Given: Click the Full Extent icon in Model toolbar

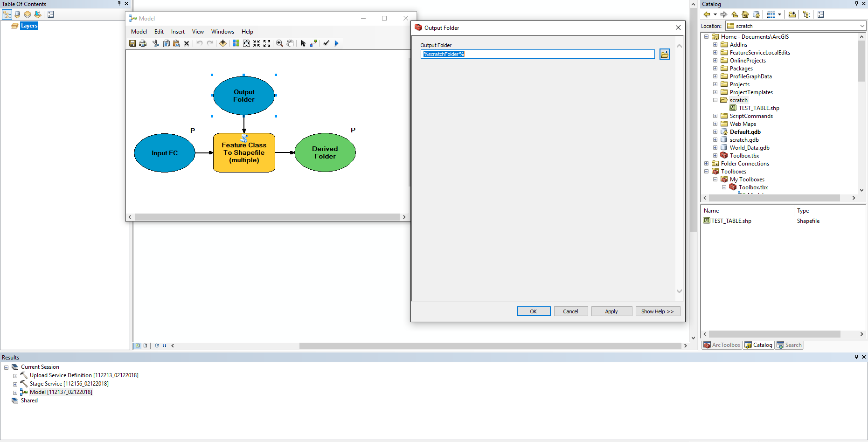Looking at the screenshot, I should (246, 43).
